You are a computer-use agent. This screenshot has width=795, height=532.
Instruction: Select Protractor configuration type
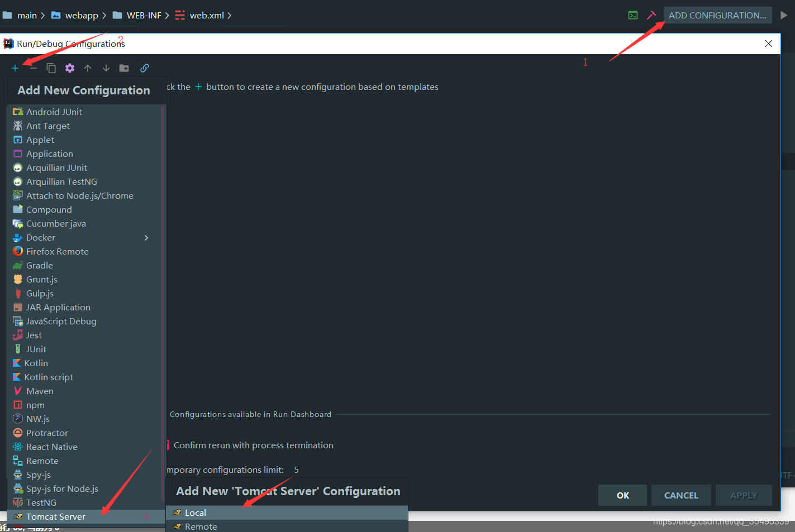[84, 433]
